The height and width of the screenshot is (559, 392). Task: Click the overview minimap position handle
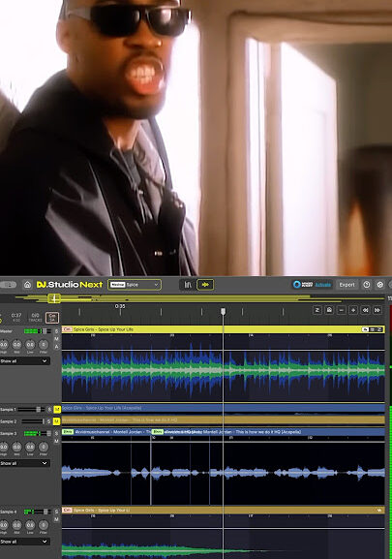coord(54,298)
